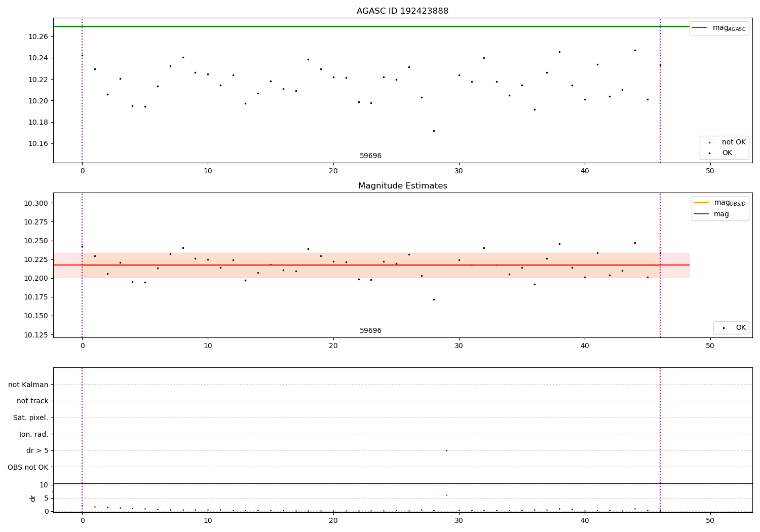Click the 'dr' y-axis label
This screenshot has width=760, height=532.
point(33,498)
